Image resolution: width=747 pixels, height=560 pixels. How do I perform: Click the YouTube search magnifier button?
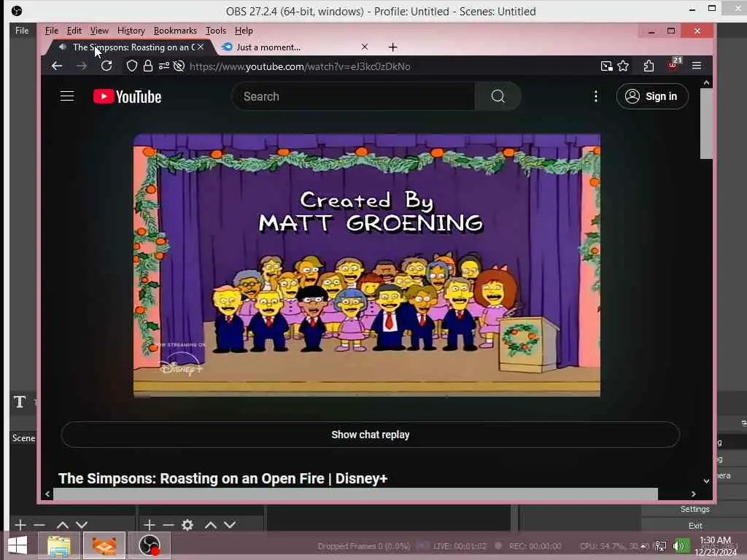(498, 96)
